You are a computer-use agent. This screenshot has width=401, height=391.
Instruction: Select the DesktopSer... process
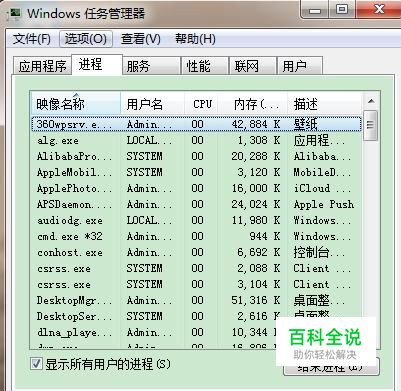[x=196, y=316]
